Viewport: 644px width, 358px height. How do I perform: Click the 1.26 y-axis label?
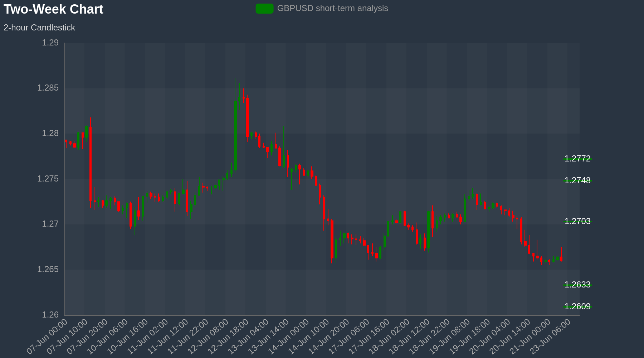pyautogui.click(x=50, y=315)
